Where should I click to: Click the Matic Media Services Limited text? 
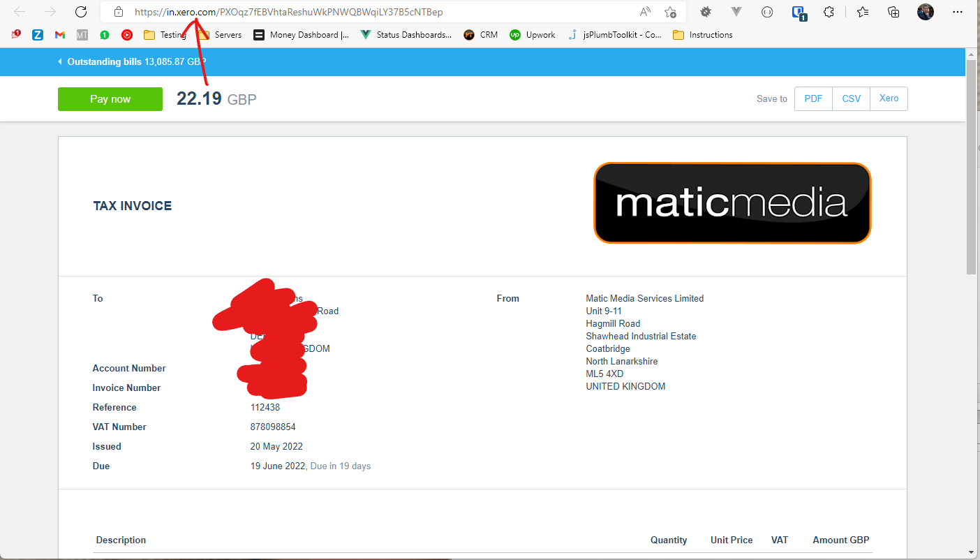(x=645, y=298)
